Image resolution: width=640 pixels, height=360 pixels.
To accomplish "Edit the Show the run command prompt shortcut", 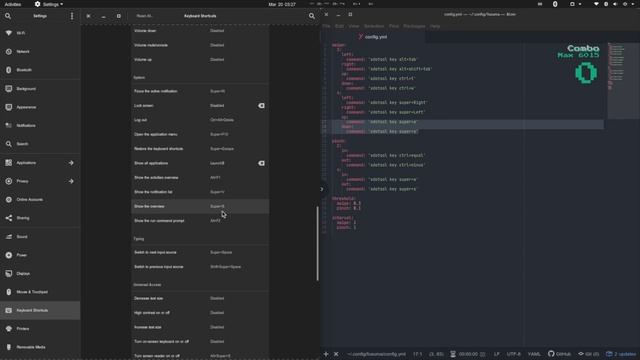I will [200, 221].
